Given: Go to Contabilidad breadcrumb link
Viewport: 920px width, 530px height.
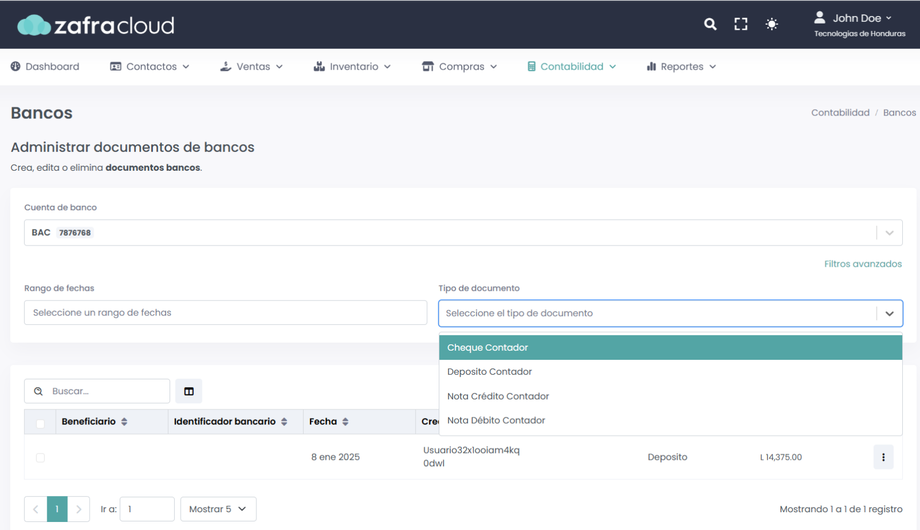Looking at the screenshot, I should pos(840,113).
